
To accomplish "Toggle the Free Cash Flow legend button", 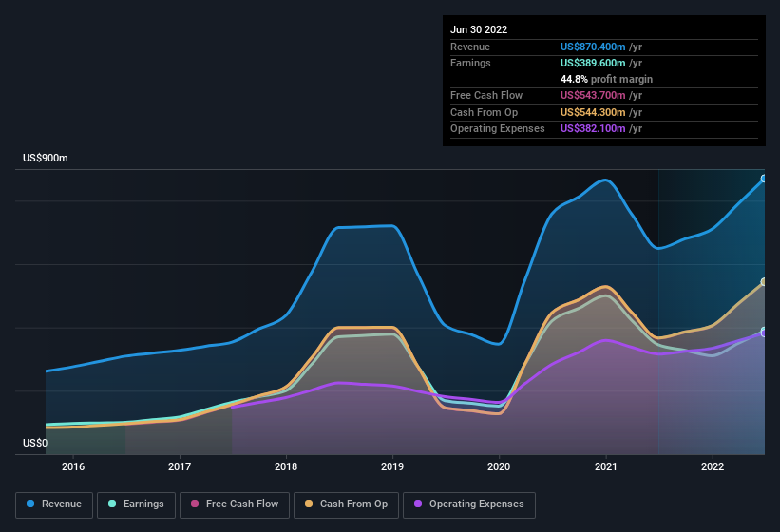I will pos(235,504).
